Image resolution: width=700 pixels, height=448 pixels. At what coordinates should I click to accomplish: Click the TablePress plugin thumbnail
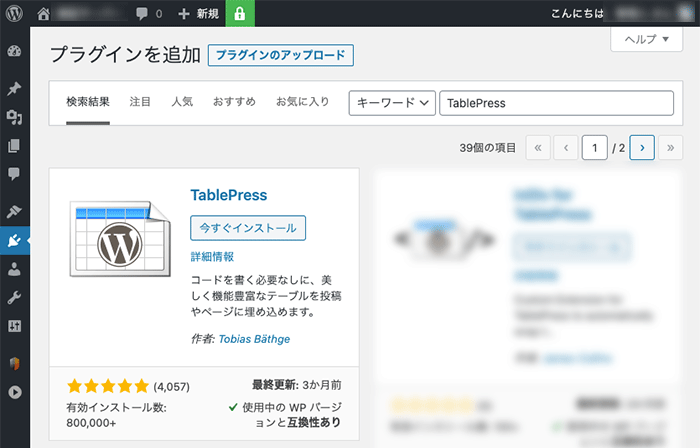tap(120, 239)
